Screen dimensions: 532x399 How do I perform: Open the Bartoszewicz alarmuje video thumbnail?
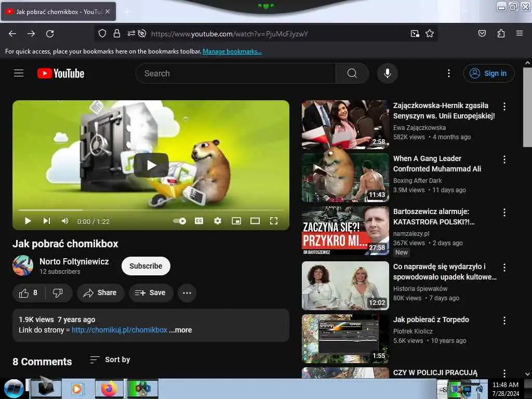click(x=345, y=231)
